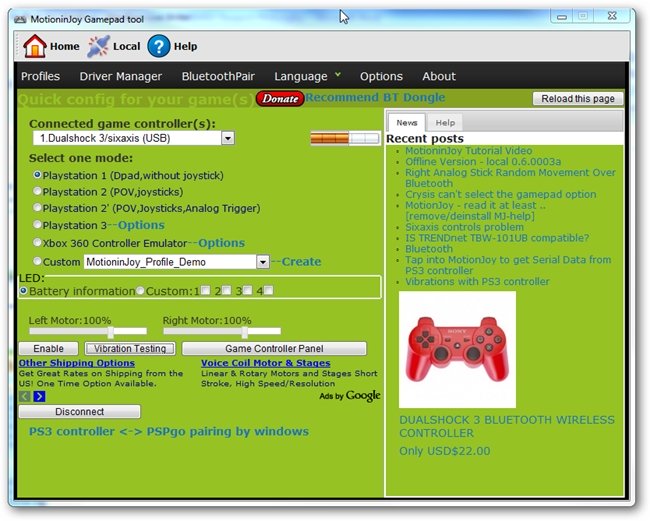Select Playstation 3 mode radio button
This screenshot has width=650, height=521.
[x=37, y=225]
